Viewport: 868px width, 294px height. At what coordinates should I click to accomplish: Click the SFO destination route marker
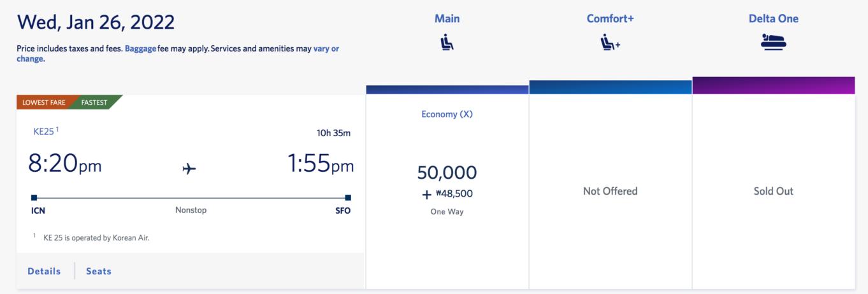point(348,197)
